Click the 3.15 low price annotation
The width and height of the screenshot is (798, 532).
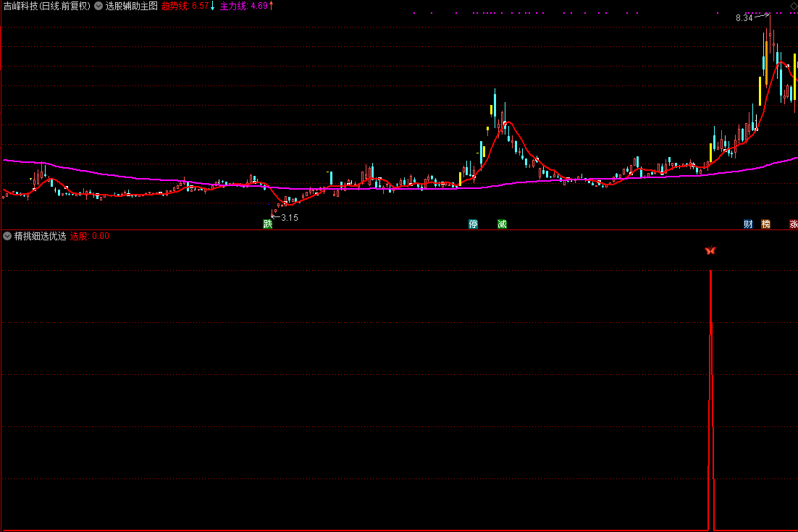point(290,218)
